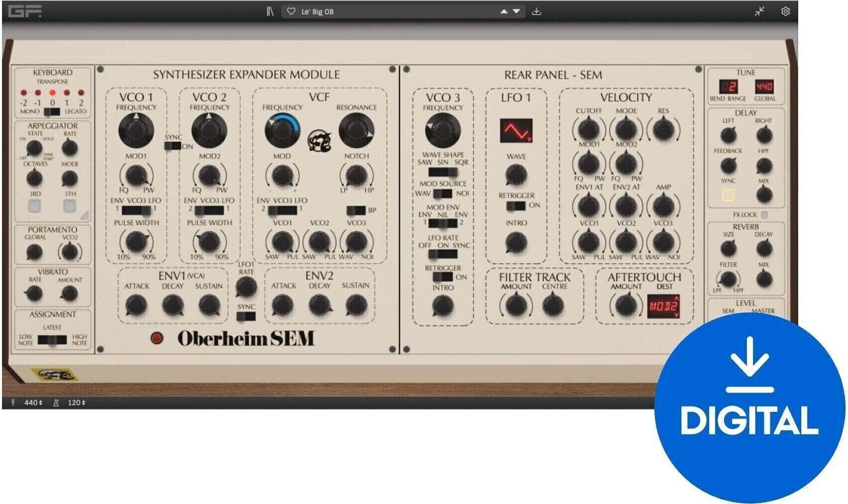Toggle the VCF BP switch
The image size is (848, 504).
point(356,210)
